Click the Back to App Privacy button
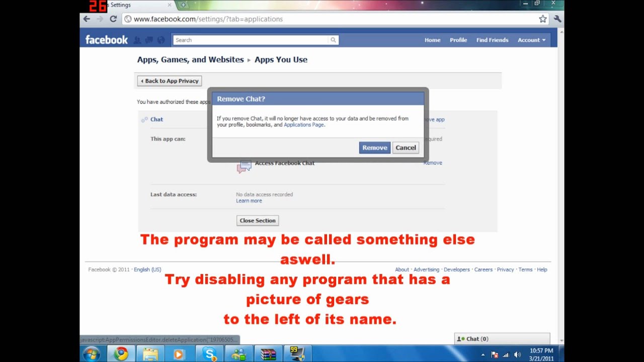The width and height of the screenshot is (644, 362). 170,81
